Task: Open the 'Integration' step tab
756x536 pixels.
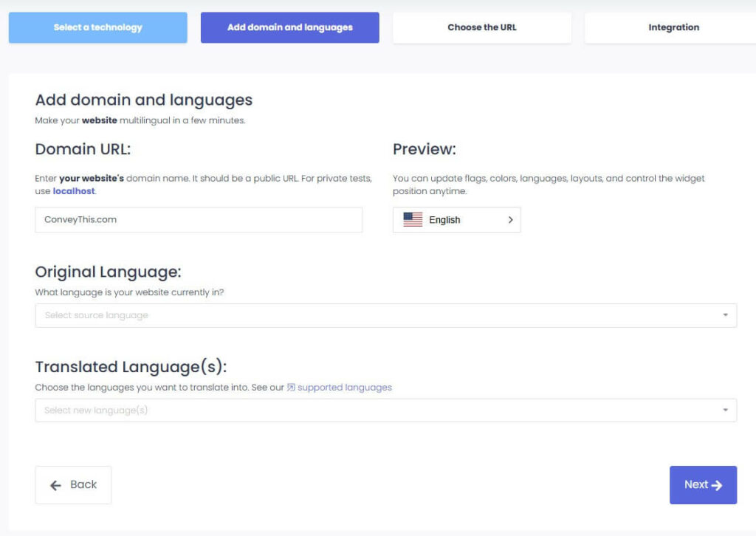Action: pyautogui.click(x=673, y=27)
